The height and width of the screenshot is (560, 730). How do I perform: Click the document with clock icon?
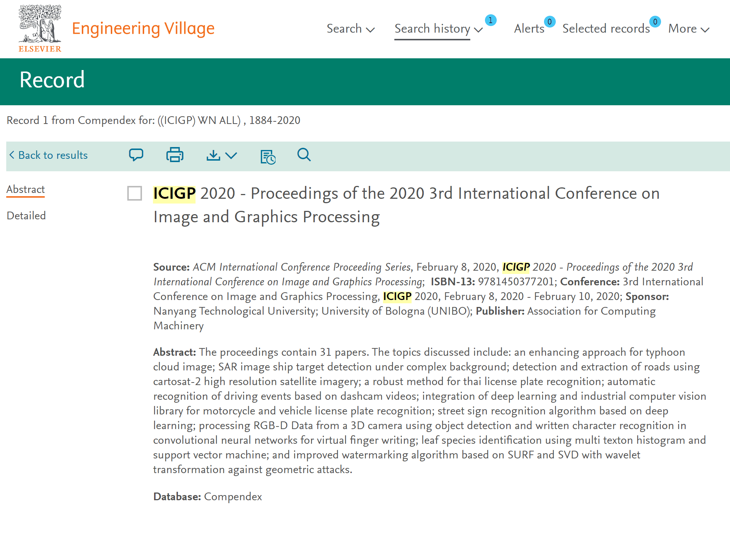click(x=268, y=157)
